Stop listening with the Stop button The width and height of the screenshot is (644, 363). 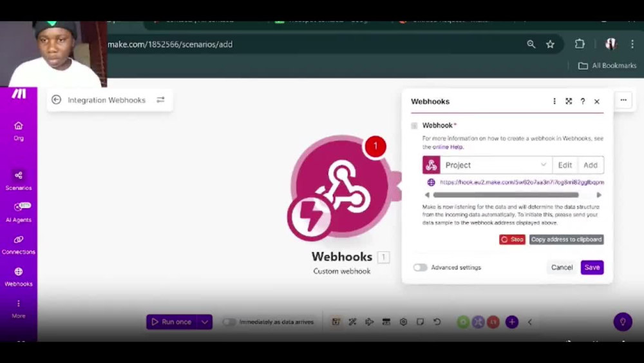(512, 239)
